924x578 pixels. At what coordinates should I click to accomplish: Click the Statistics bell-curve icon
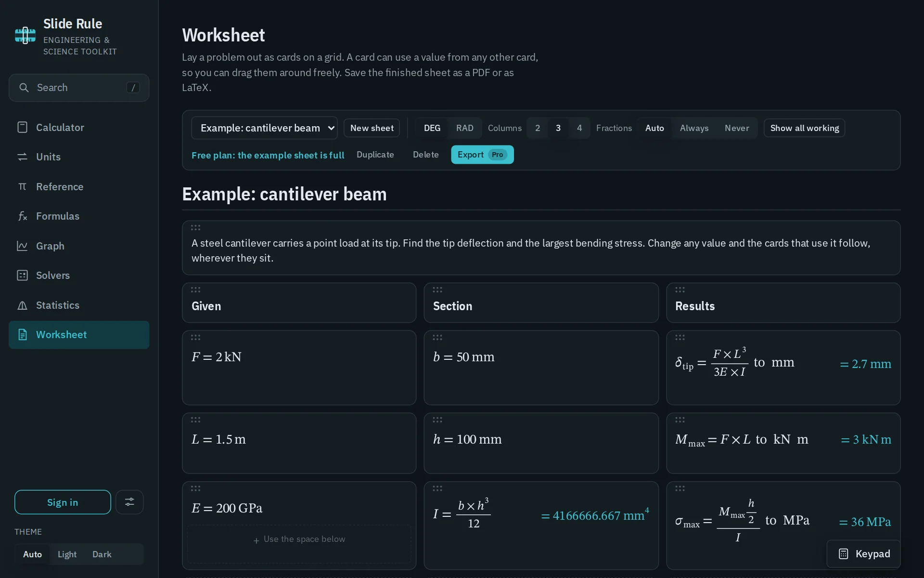pos(22,305)
